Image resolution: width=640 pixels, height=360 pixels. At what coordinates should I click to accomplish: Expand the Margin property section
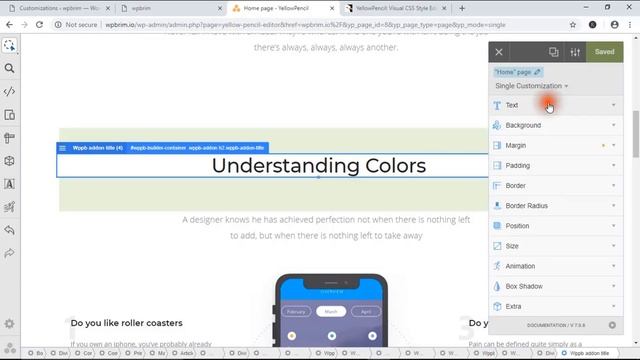[556, 145]
